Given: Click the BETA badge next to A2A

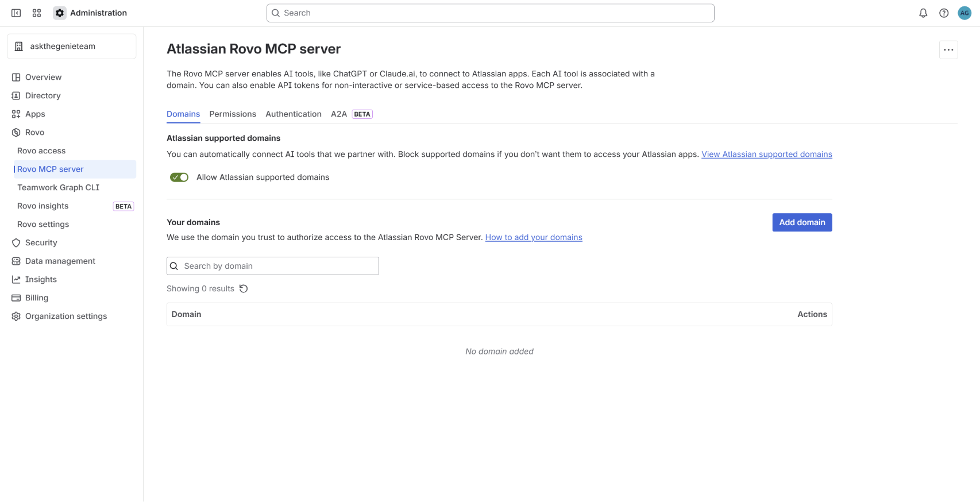Looking at the screenshot, I should tap(362, 114).
